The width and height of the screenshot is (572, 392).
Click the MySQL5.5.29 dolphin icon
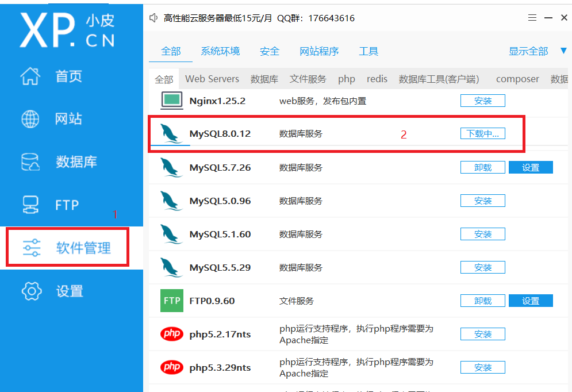[x=171, y=267]
